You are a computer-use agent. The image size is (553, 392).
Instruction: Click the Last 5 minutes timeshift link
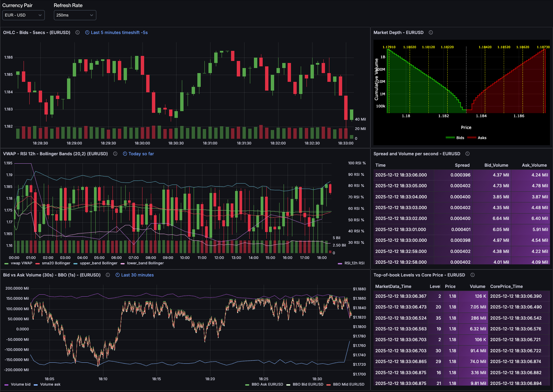click(119, 32)
